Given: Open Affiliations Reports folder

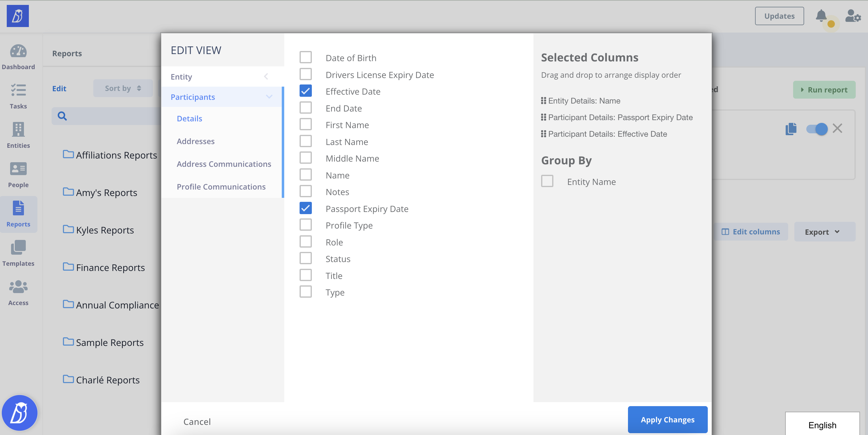Looking at the screenshot, I should coord(110,155).
